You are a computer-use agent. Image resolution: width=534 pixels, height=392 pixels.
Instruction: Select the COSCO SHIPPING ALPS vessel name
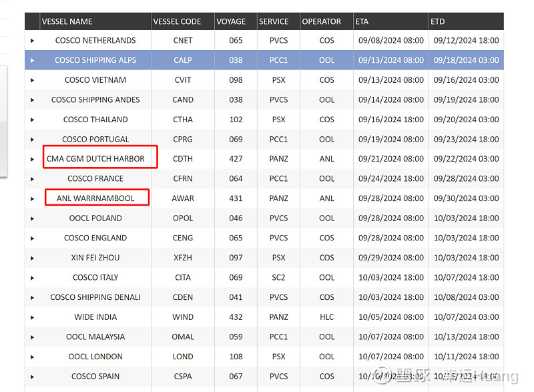pyautogui.click(x=95, y=60)
